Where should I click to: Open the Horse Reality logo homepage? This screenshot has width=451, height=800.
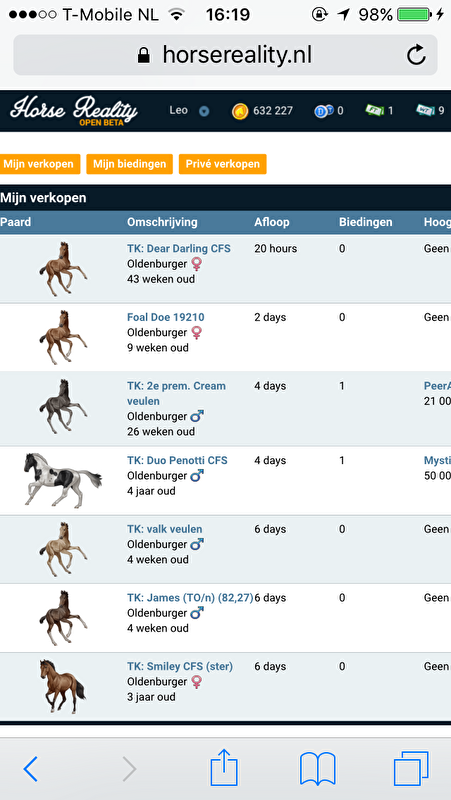pos(74,111)
